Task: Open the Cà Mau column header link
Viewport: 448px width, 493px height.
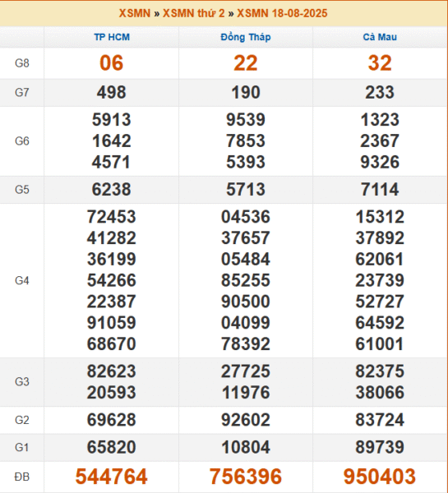Action: pyautogui.click(x=380, y=37)
